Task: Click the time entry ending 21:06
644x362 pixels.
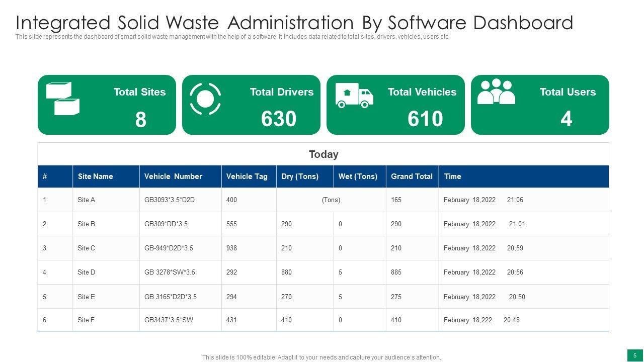Action: (x=484, y=200)
